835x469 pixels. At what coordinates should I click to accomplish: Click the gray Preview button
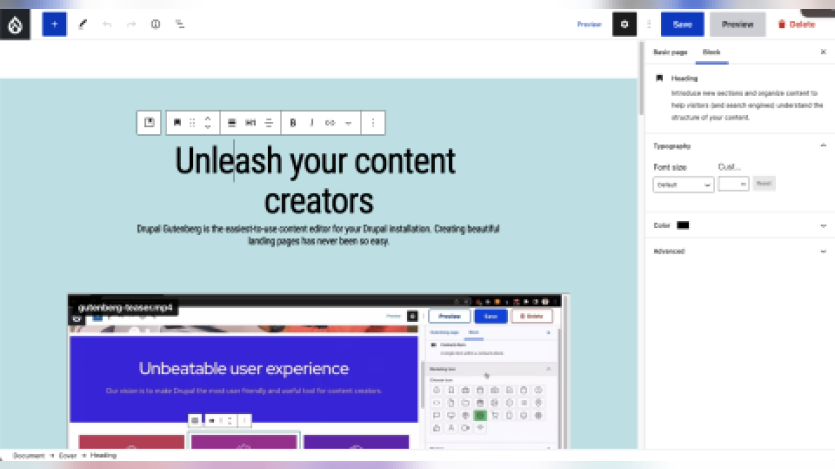[738, 24]
